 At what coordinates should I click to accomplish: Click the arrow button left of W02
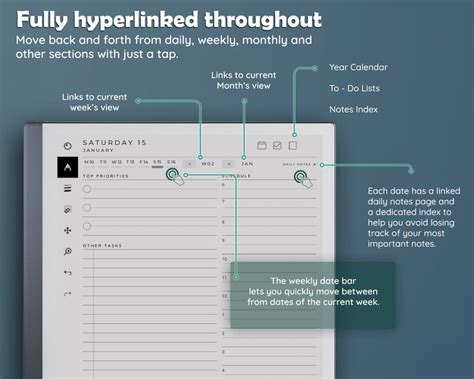coord(189,164)
